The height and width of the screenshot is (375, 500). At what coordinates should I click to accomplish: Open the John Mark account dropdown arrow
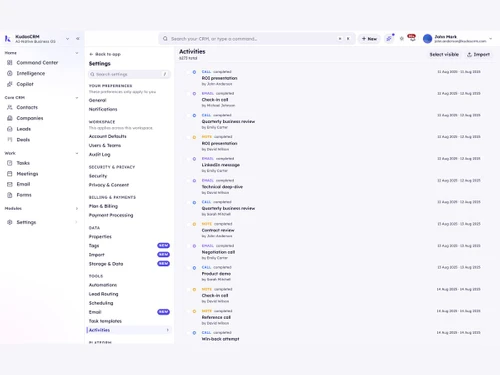[491, 39]
